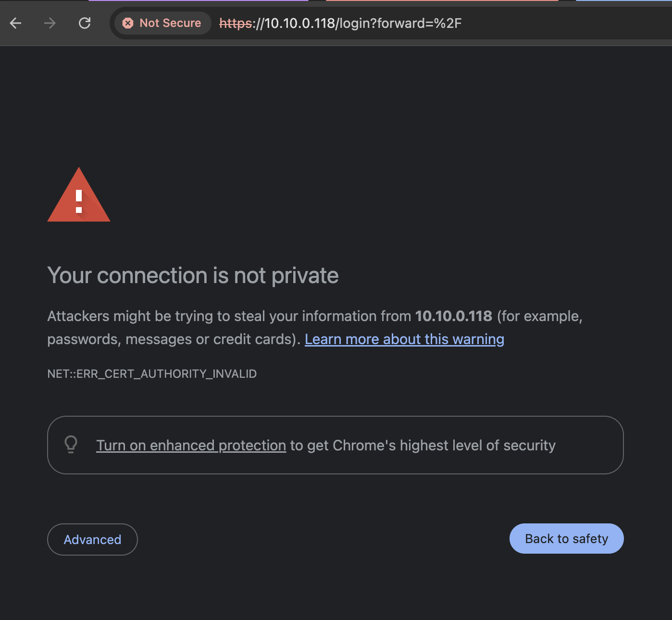The height and width of the screenshot is (620, 672).
Task: Click Chrome's highest level of security text
Action: [444, 446]
